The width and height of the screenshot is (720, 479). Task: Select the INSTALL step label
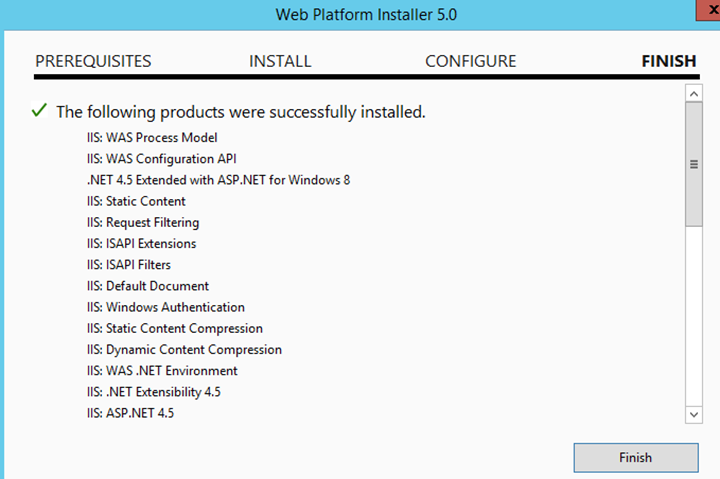click(x=280, y=61)
